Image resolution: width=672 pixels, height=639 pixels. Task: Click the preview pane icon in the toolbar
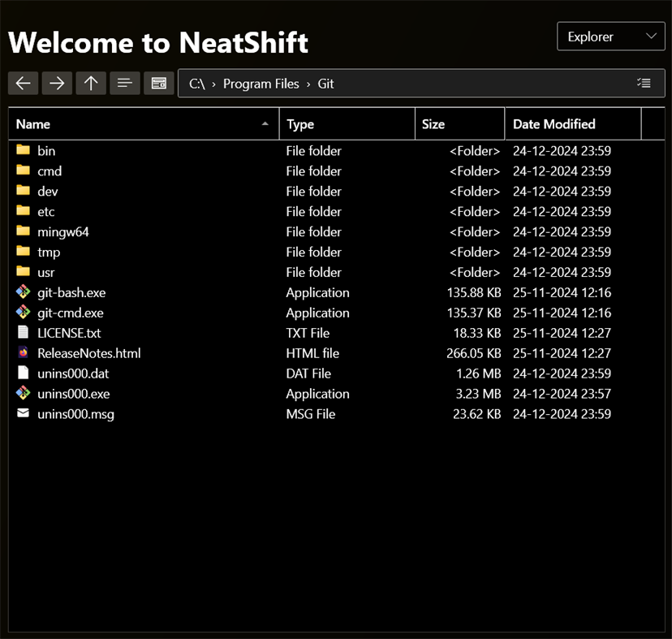[x=158, y=83]
